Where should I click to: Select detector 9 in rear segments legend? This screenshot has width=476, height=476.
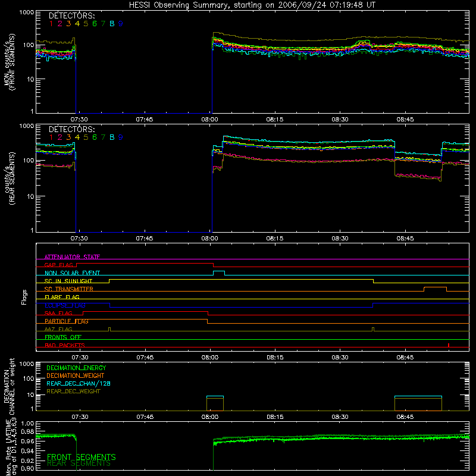(121, 137)
